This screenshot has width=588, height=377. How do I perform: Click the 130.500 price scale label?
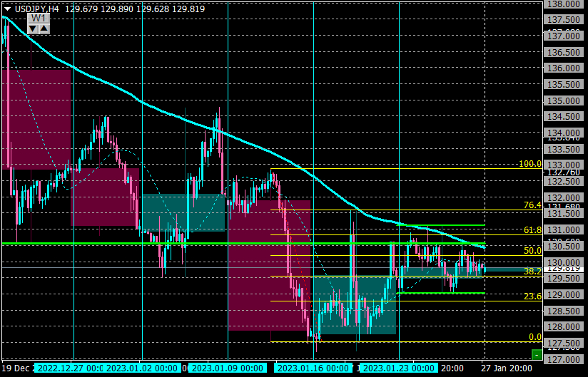pyautogui.click(x=564, y=247)
